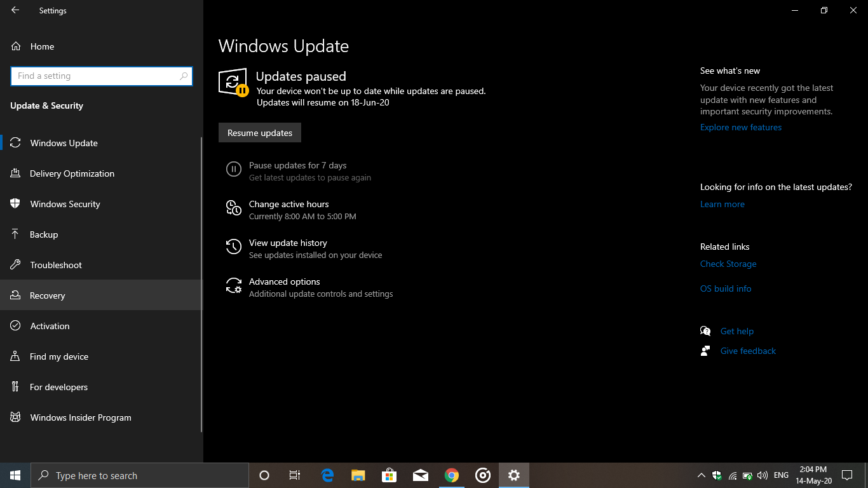868x488 pixels.
Task: Click Learn more about latest updates
Action: click(x=722, y=204)
